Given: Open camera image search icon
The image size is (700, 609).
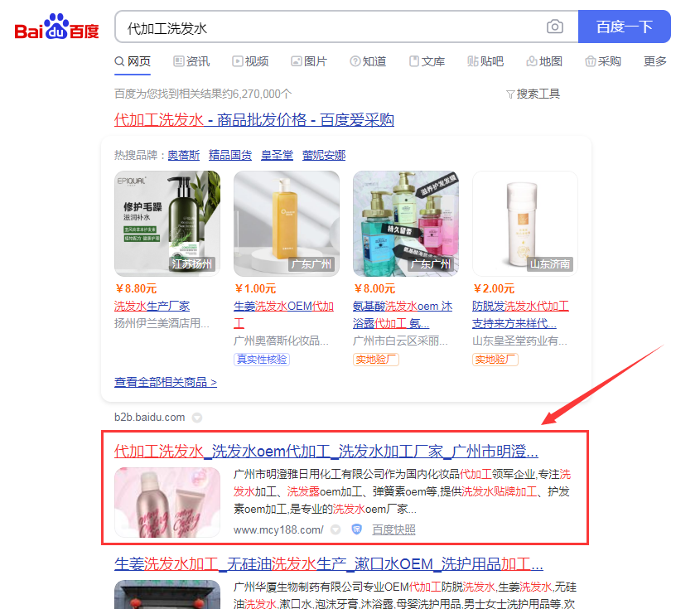Looking at the screenshot, I should pos(554,27).
